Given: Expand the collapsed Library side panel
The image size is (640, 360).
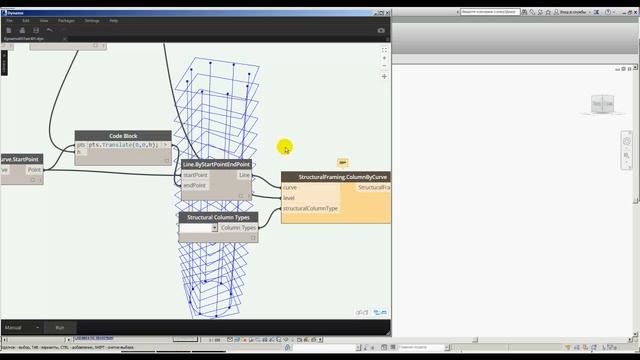Looking at the screenshot, I should coord(4,62).
